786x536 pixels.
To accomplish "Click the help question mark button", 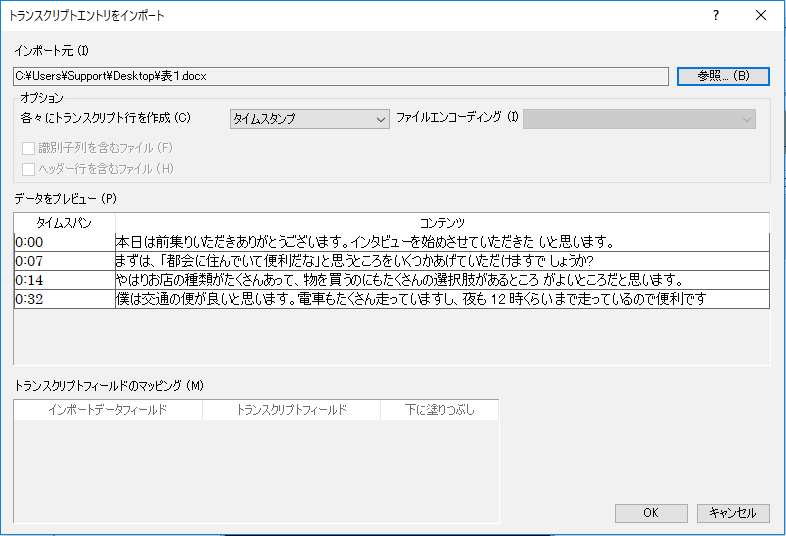I will 716,16.
